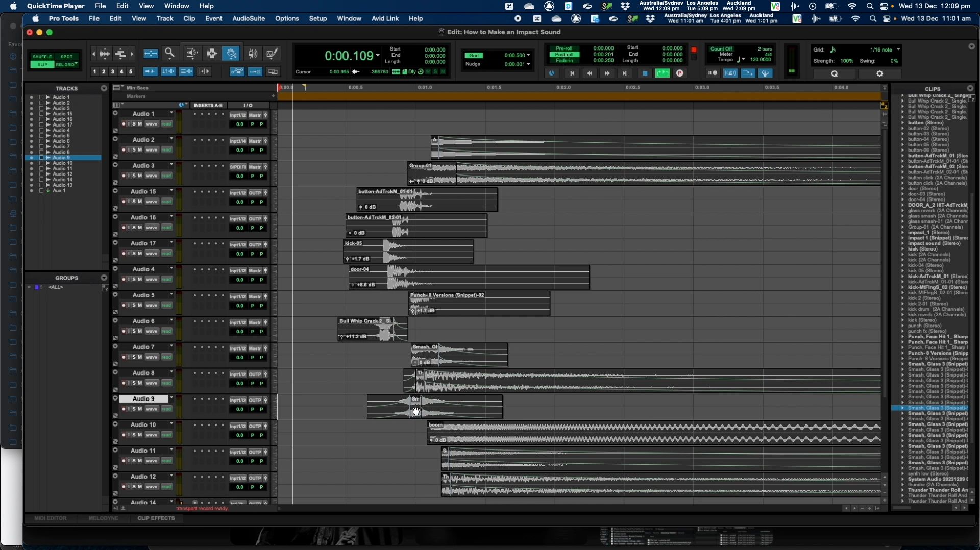The width and height of the screenshot is (980, 550).
Task: Enable Loop Playback in the transport
Action: pyautogui.click(x=663, y=73)
